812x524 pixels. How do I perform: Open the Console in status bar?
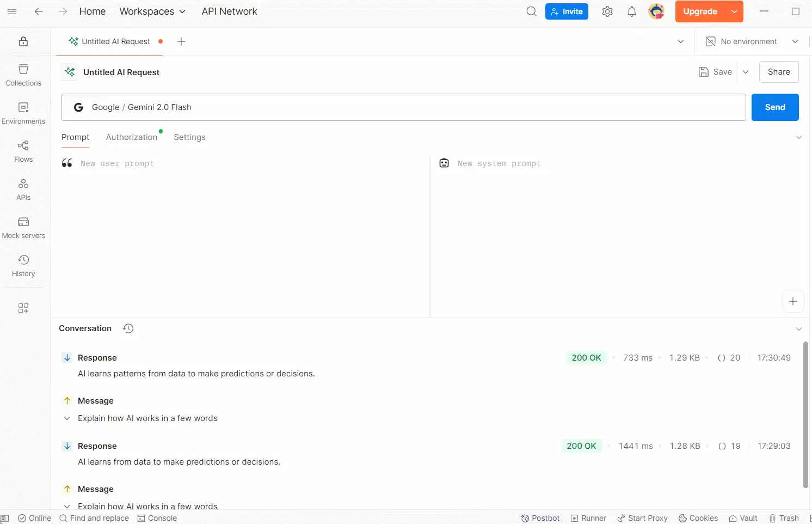click(x=157, y=518)
